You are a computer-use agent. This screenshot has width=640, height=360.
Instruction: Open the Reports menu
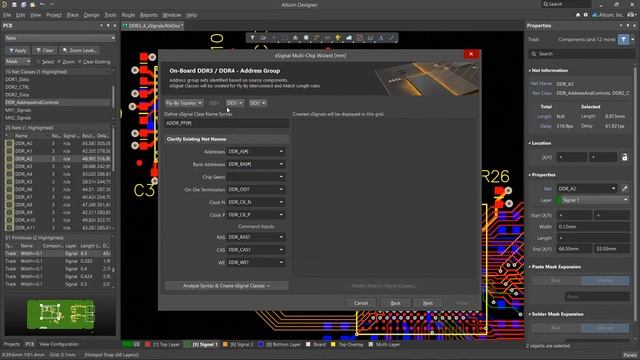[149, 15]
